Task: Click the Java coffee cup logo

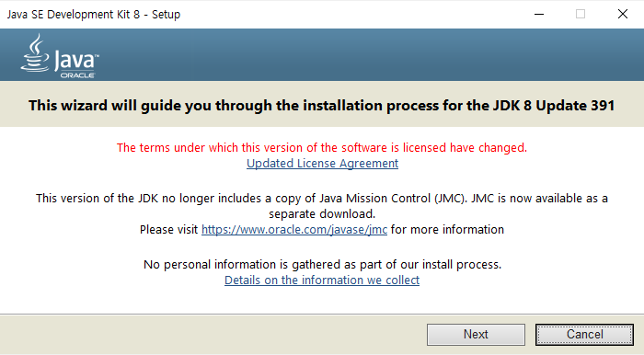Action: pyautogui.click(x=35, y=53)
